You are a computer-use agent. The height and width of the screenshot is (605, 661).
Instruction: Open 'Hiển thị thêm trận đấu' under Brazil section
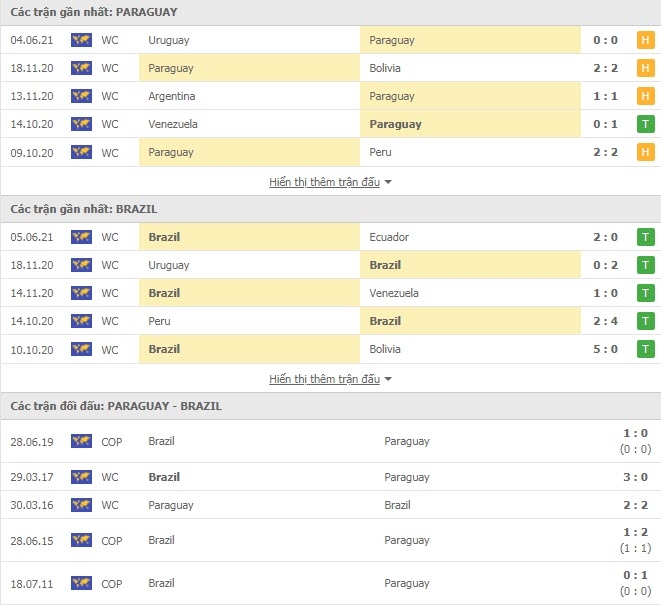pyautogui.click(x=325, y=379)
